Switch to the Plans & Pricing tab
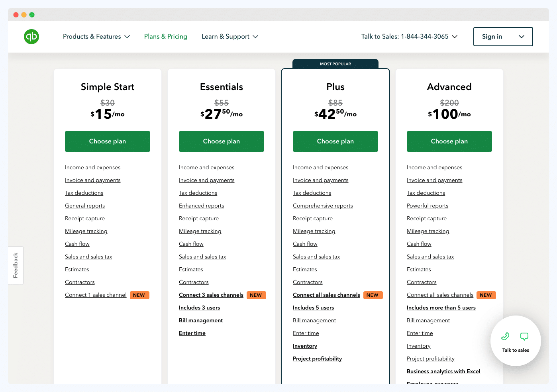 click(x=165, y=36)
